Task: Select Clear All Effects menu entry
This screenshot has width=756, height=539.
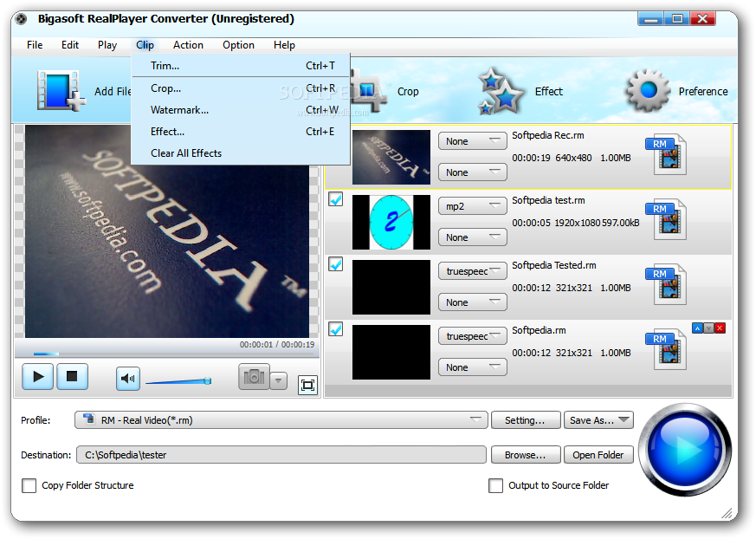Action: (x=241, y=153)
